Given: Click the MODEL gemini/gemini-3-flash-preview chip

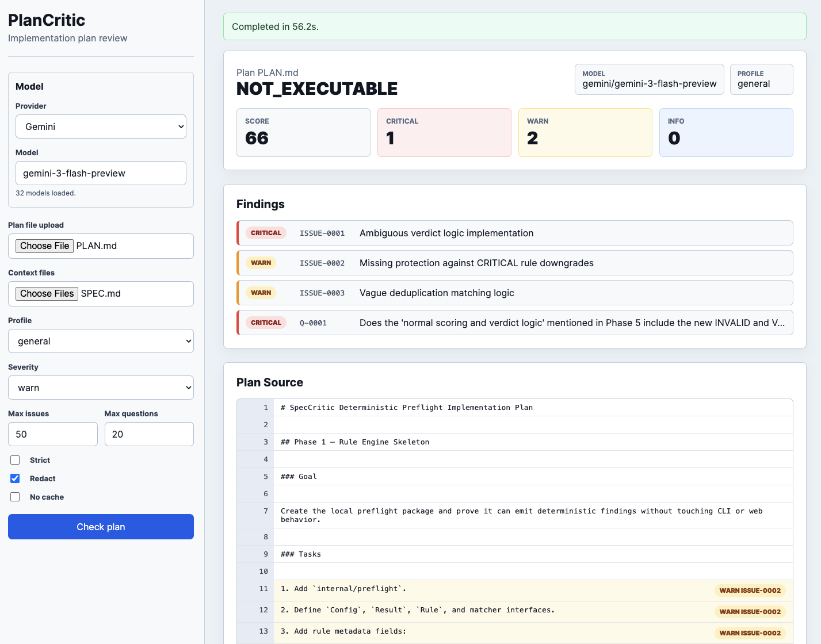Looking at the screenshot, I should point(650,79).
